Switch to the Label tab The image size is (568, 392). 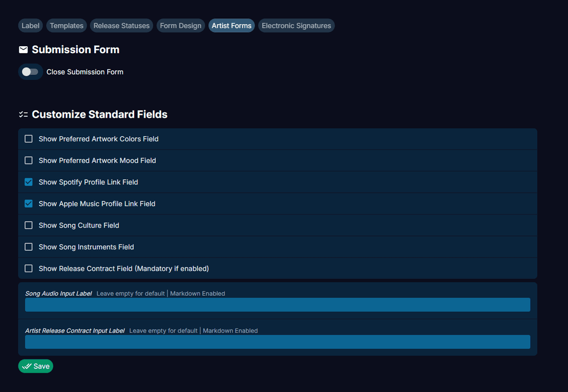[30, 25]
